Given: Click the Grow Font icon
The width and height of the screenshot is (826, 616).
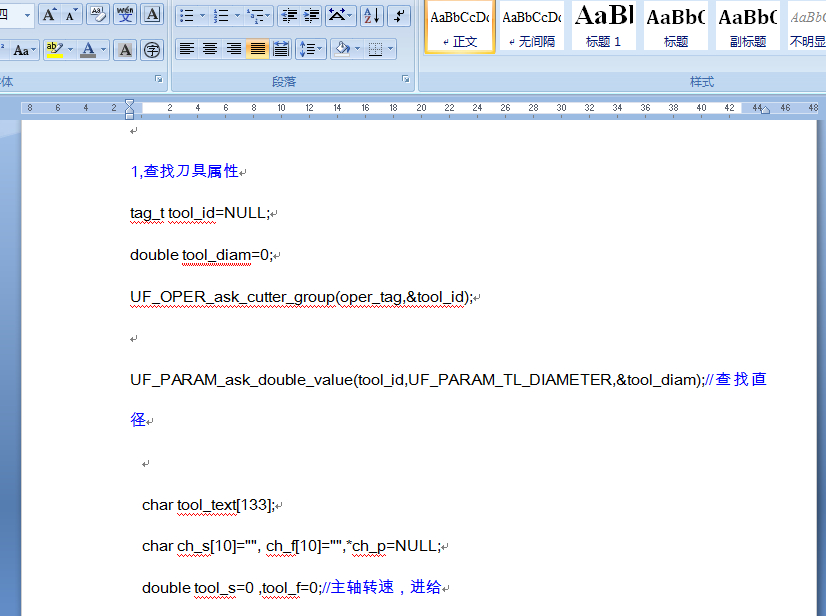Looking at the screenshot, I should pos(49,15).
